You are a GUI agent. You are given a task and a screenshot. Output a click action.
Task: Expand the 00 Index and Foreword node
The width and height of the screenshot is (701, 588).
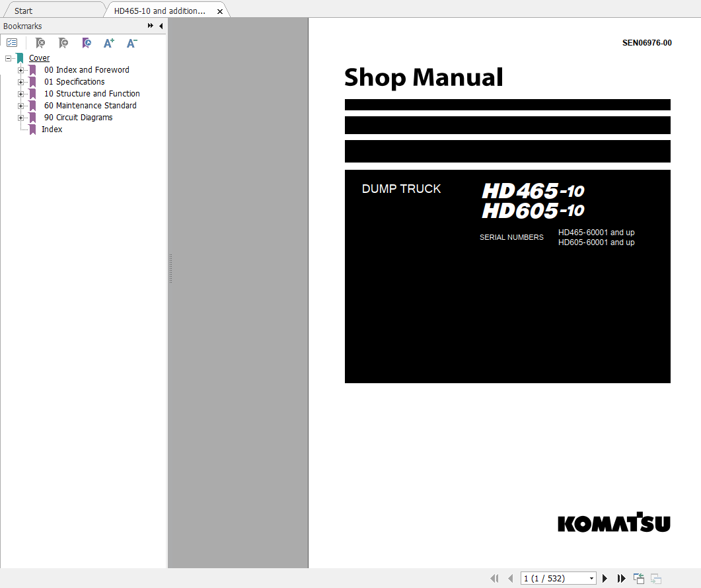tap(20, 70)
